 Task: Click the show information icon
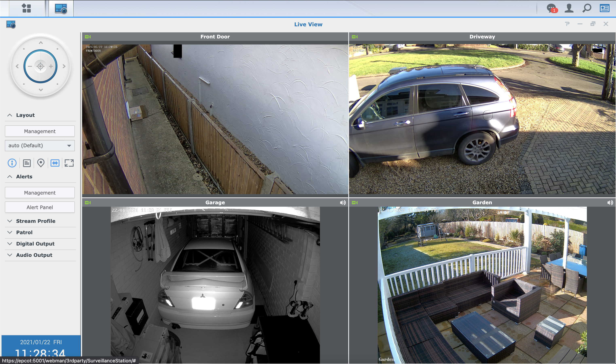pyautogui.click(x=12, y=163)
